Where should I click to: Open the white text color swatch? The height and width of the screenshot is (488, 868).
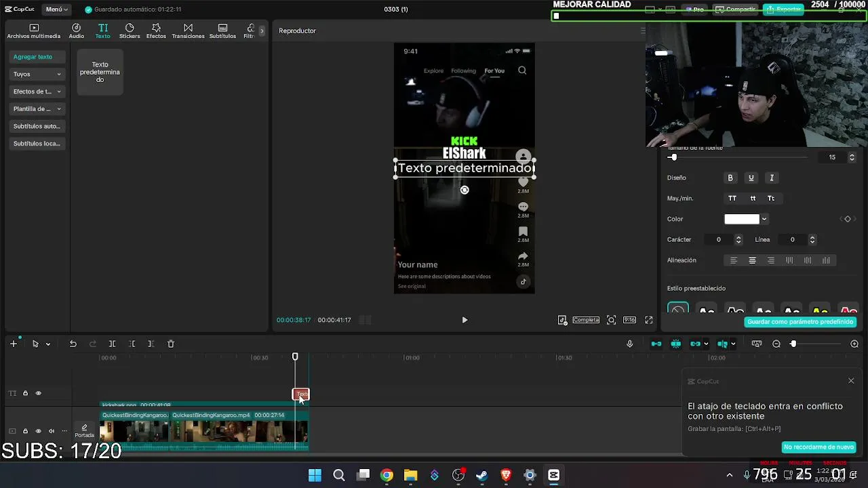tap(742, 219)
